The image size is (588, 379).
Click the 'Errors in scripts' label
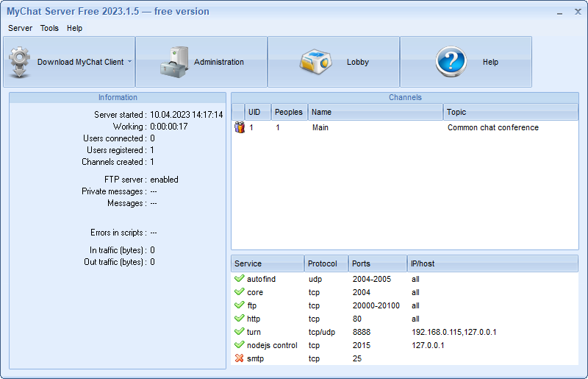(118, 233)
